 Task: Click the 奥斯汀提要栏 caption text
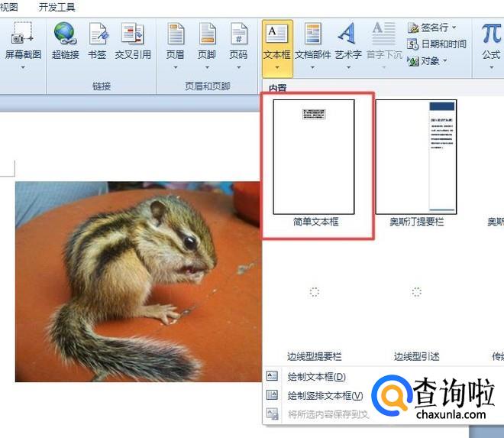(x=417, y=222)
